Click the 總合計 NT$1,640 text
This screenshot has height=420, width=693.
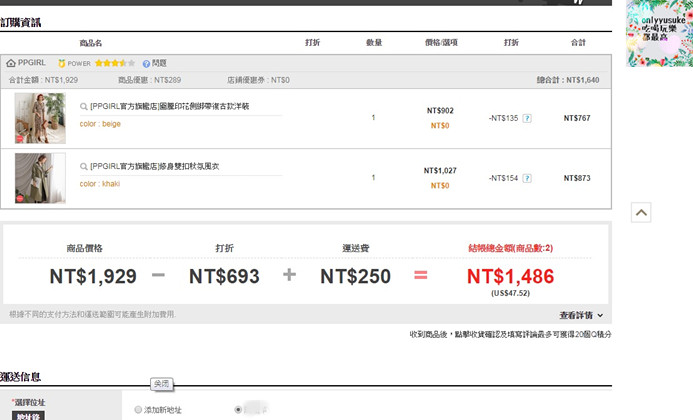[568, 80]
